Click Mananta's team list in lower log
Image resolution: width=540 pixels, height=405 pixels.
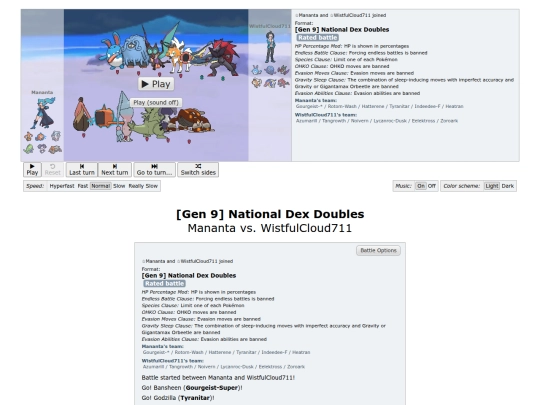[x=226, y=352]
